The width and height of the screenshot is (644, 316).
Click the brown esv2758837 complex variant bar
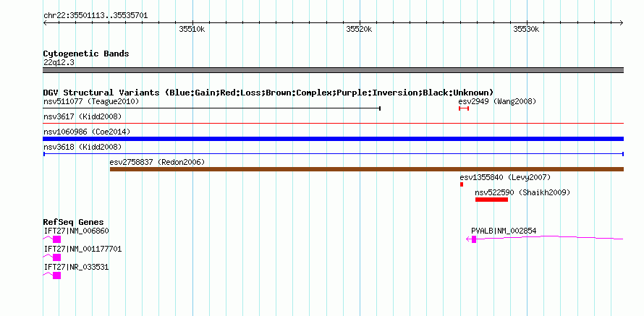pos(367,169)
